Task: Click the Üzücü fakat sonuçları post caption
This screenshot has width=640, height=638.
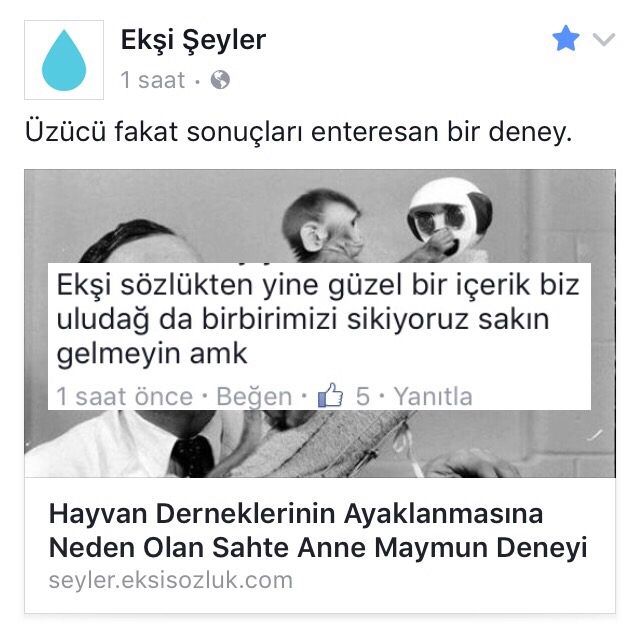Action: [298, 132]
